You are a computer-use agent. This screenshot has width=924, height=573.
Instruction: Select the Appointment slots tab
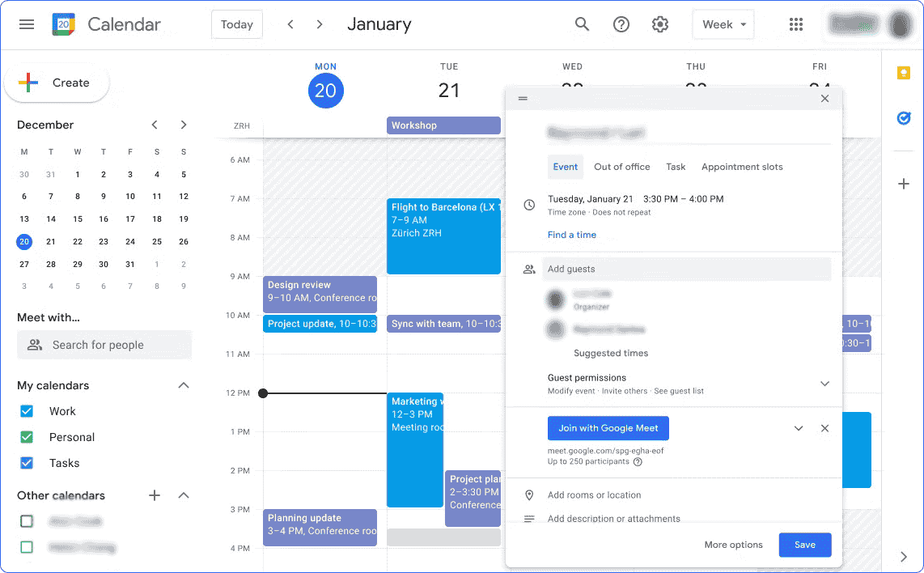click(742, 167)
